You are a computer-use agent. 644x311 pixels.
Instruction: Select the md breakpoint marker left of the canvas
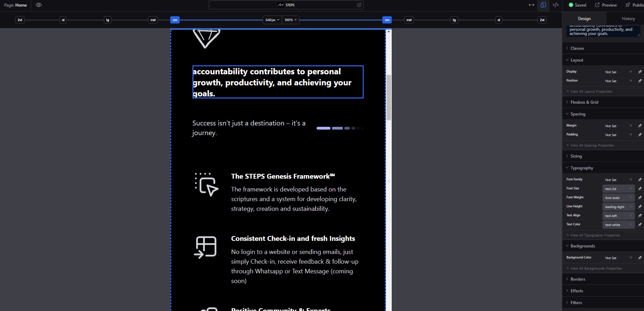[153, 20]
